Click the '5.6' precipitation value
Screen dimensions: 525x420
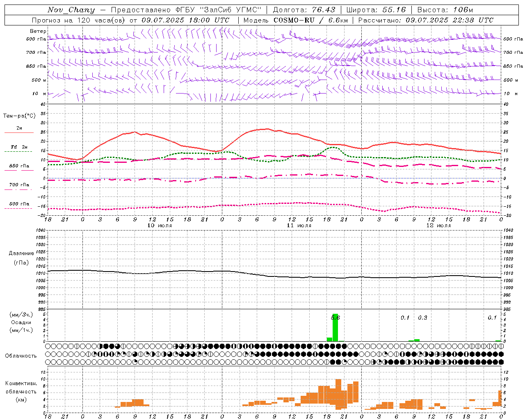335,317
